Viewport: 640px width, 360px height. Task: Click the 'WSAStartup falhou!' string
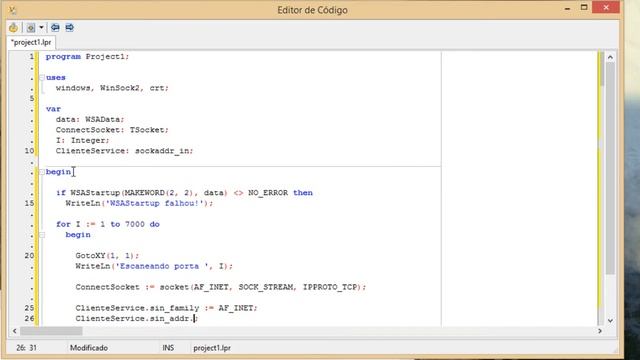(155, 203)
